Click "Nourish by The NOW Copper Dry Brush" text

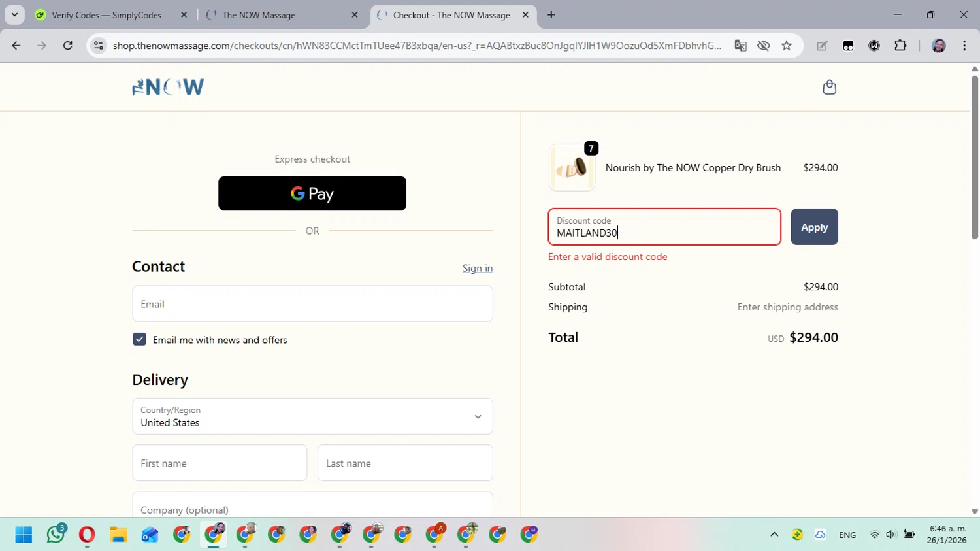point(693,168)
